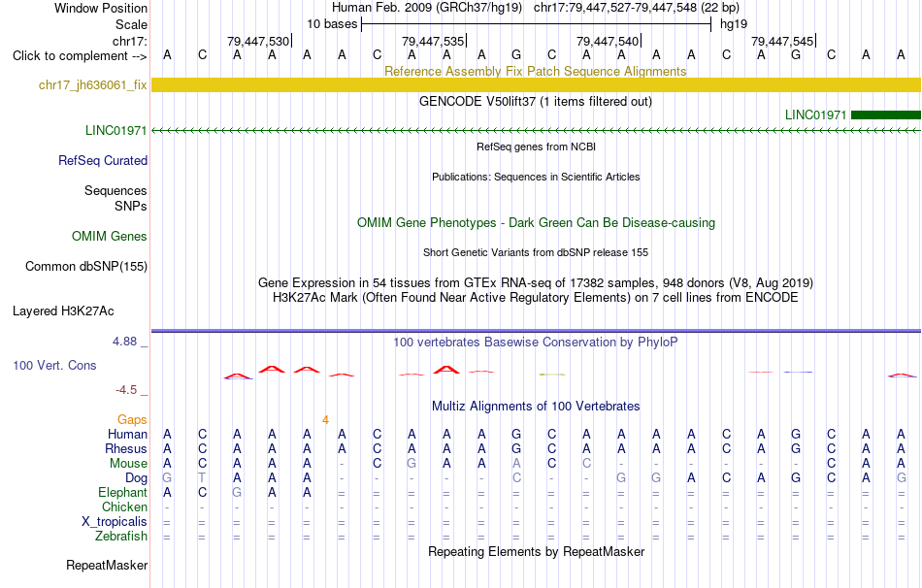Image resolution: width=922 pixels, height=588 pixels.
Task: Open chr17_jh636061_fix track label
Action: pos(93,84)
